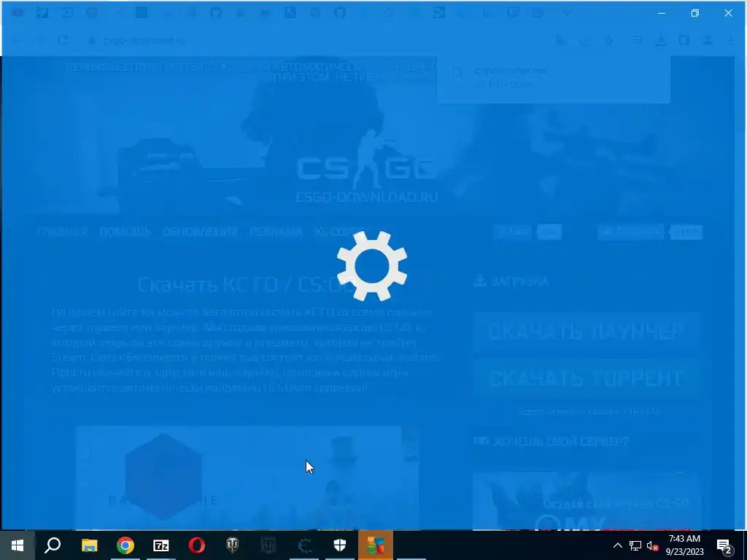Show hidden system tray icons
The image size is (747, 560).
tap(617, 545)
